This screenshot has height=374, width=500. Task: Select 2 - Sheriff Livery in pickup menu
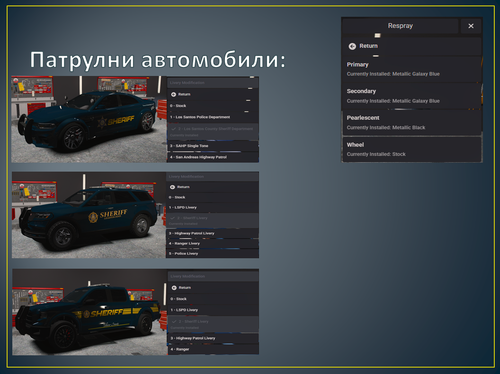(x=213, y=324)
